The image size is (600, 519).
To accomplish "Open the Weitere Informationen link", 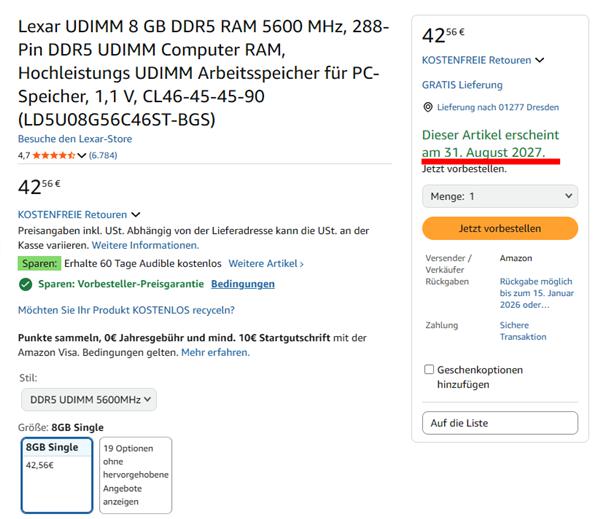I will [145, 245].
